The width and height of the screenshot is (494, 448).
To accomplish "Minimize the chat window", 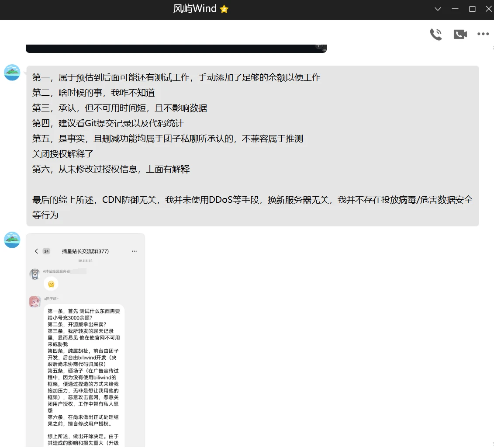I will coord(455,9).
